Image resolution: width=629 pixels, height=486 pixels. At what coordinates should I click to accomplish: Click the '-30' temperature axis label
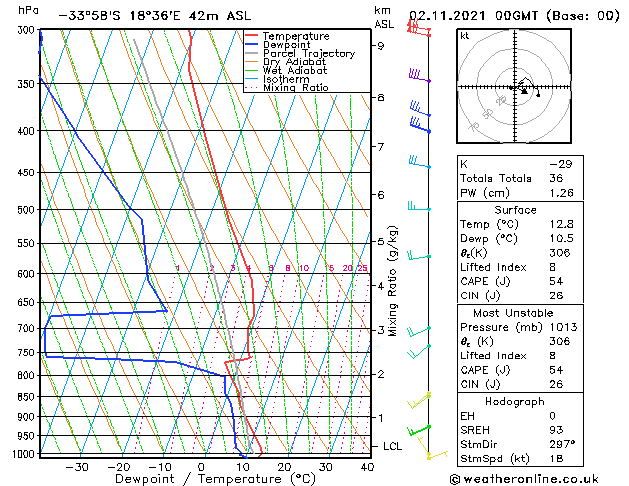pyautogui.click(x=76, y=467)
